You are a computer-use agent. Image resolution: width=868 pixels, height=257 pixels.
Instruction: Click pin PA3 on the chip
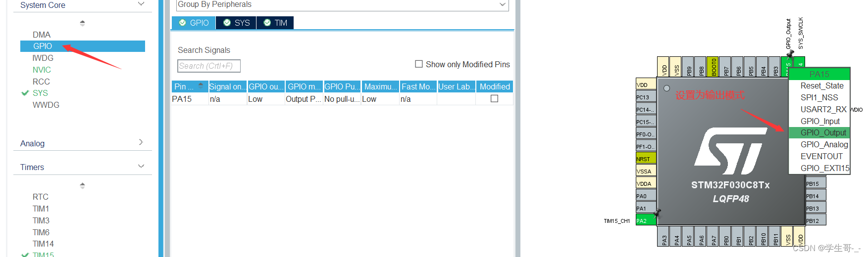coord(664,236)
